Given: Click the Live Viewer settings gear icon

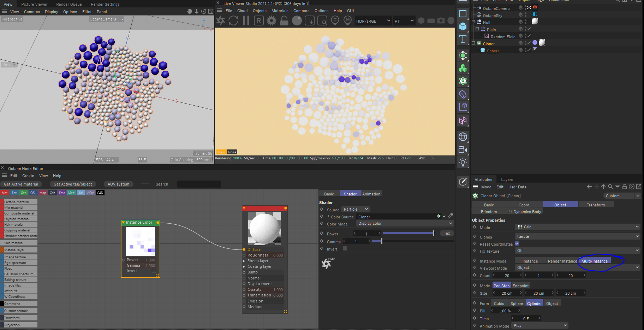Looking at the screenshot, I should (x=271, y=21).
